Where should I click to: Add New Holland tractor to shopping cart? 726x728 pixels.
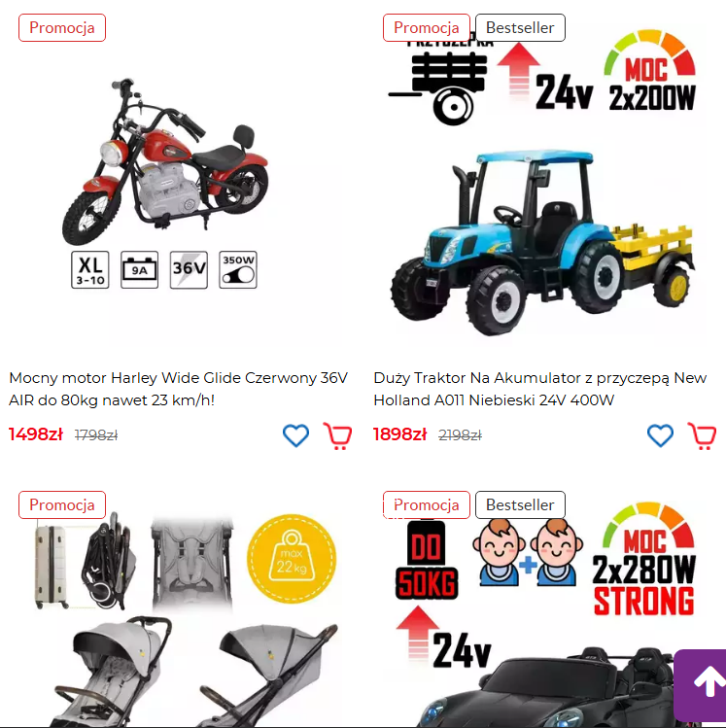(x=702, y=436)
